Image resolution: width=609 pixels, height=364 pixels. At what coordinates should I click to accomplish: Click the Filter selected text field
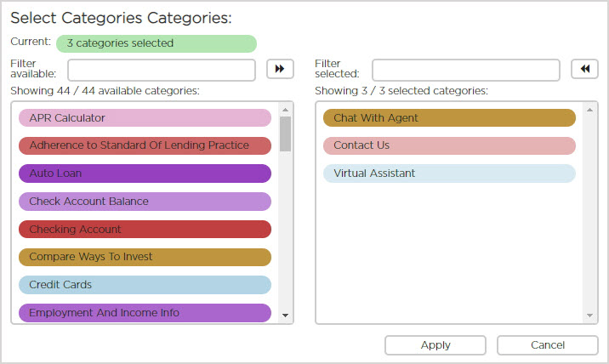[x=465, y=70]
